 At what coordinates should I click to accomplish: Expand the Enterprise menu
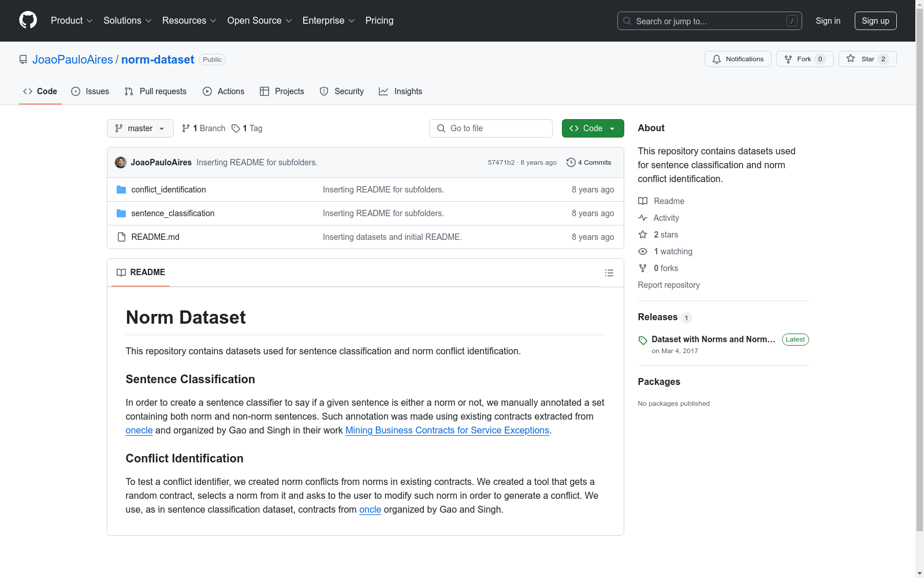329,20
